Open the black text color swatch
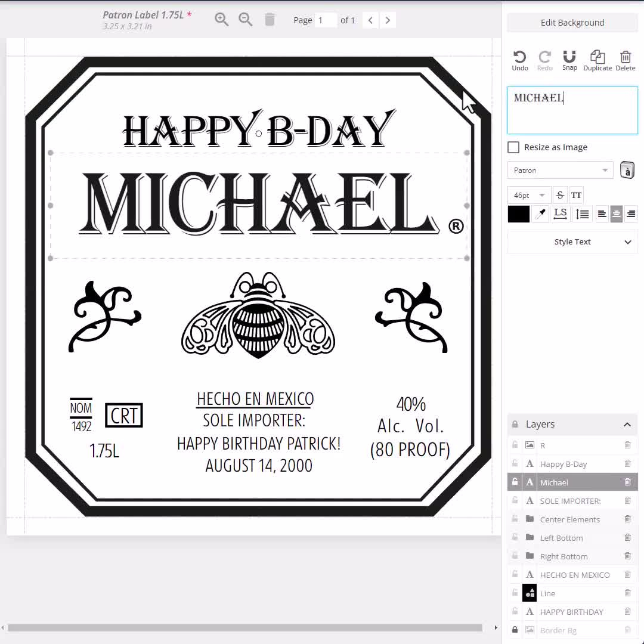644x644 pixels. coord(518,213)
